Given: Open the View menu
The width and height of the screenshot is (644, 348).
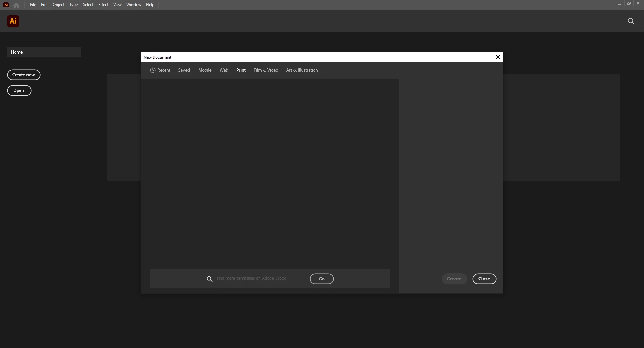Looking at the screenshot, I should tap(117, 5).
